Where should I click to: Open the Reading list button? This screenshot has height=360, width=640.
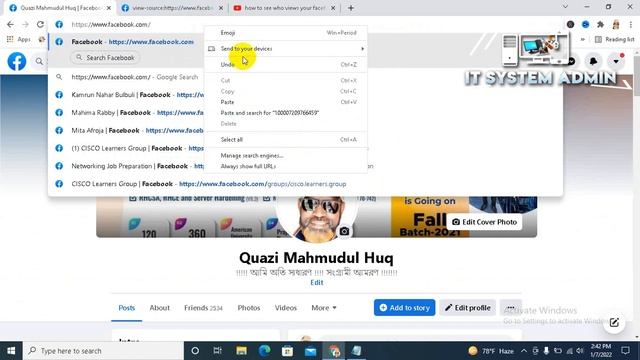tap(615, 39)
